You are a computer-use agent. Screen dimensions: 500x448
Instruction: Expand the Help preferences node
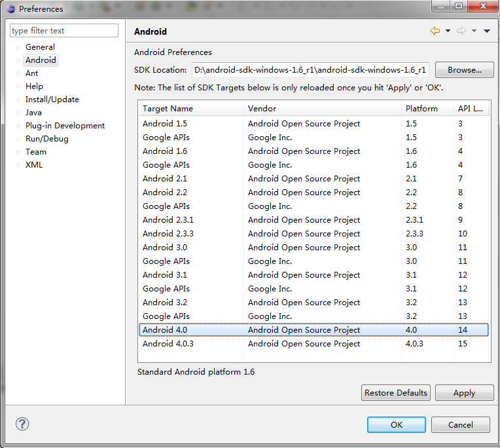(x=18, y=86)
